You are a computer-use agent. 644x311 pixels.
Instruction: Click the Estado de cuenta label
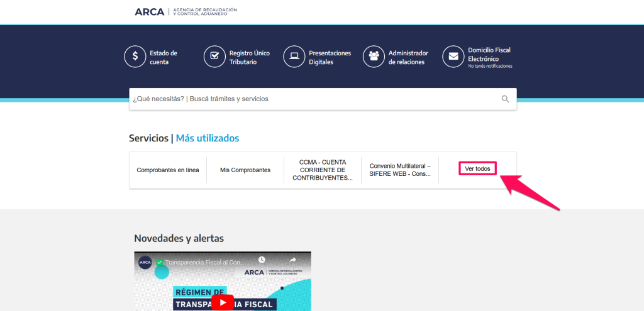tap(164, 57)
